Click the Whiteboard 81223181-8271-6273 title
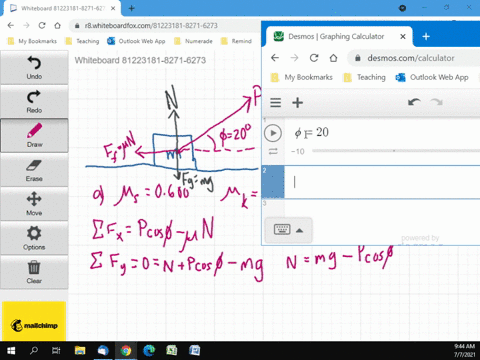 tap(140, 60)
